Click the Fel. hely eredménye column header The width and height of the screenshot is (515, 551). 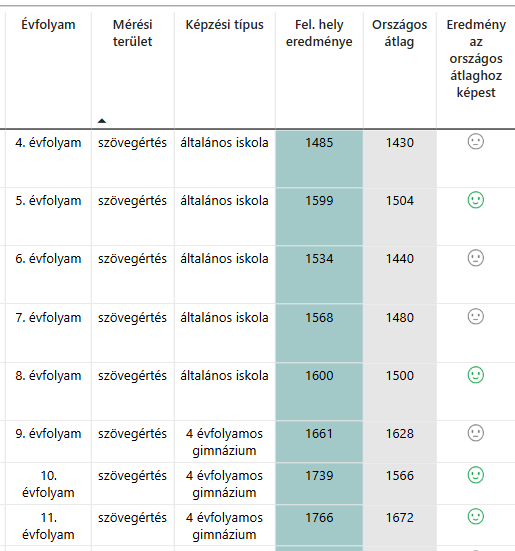pos(319,33)
